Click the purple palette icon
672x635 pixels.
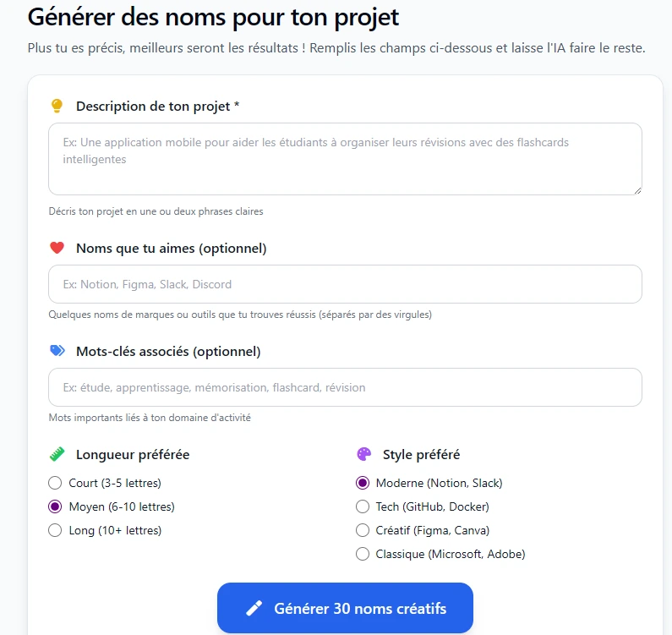coord(363,454)
